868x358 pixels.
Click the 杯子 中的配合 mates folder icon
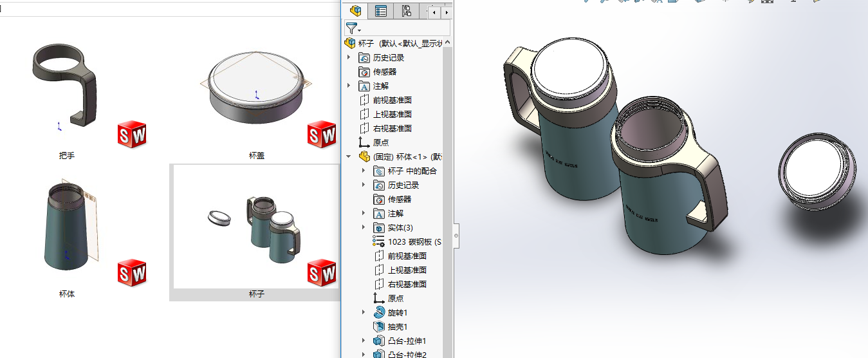click(x=379, y=171)
